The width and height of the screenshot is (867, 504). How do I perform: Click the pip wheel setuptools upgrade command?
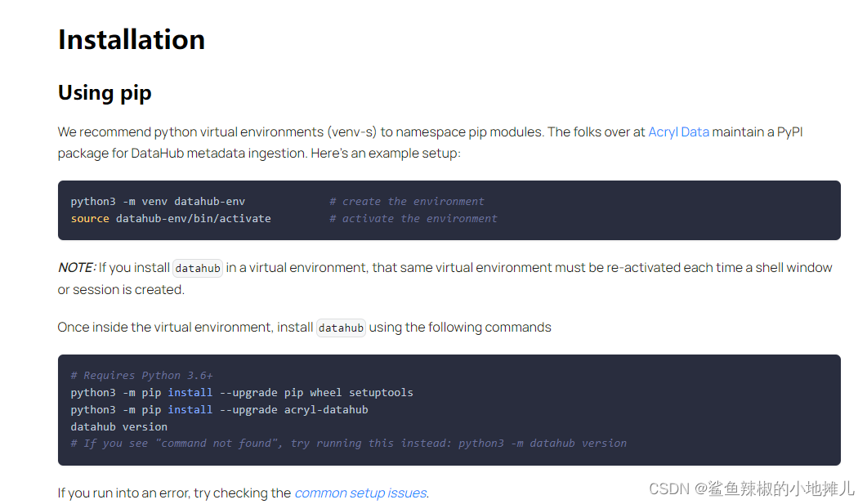[242, 392]
